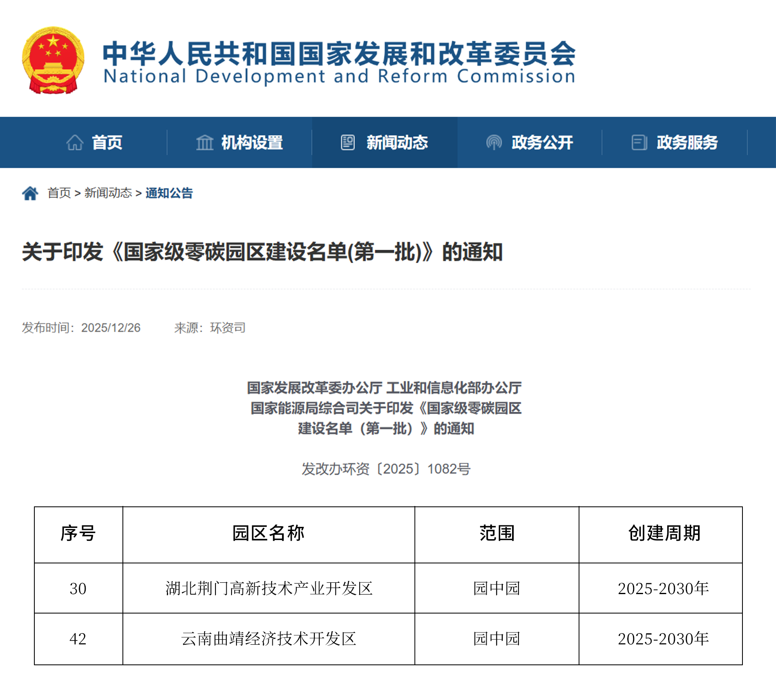The image size is (776, 700).
Task: Go to 政务服务 in the navbar
Action: (x=687, y=143)
